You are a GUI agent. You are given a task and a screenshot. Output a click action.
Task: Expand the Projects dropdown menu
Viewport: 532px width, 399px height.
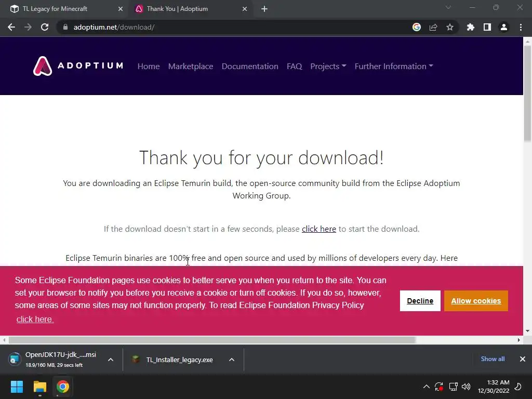tap(328, 66)
